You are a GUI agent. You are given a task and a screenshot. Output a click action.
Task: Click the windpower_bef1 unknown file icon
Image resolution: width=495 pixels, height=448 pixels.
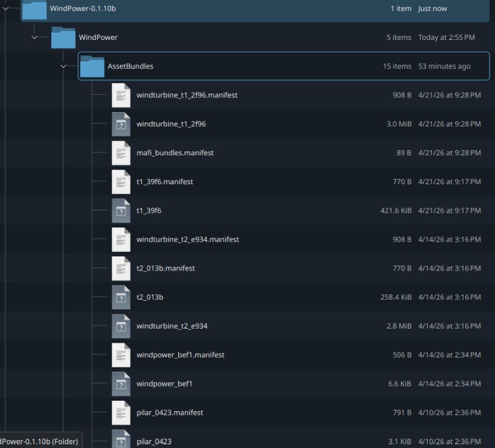pos(121,384)
